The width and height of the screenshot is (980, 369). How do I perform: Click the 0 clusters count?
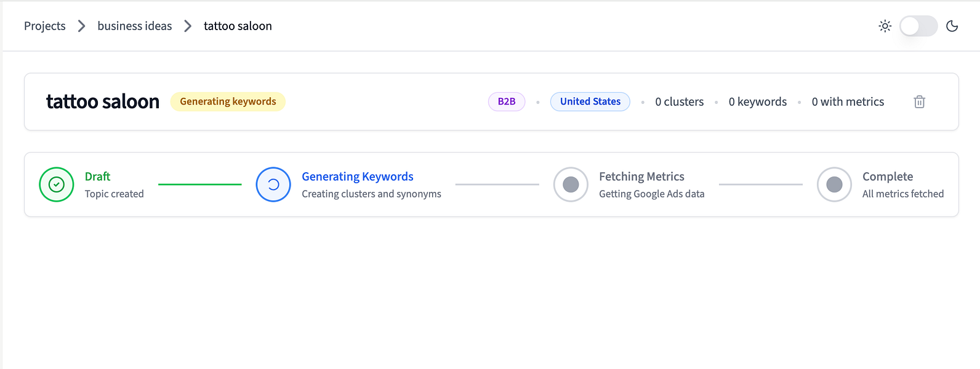click(680, 101)
